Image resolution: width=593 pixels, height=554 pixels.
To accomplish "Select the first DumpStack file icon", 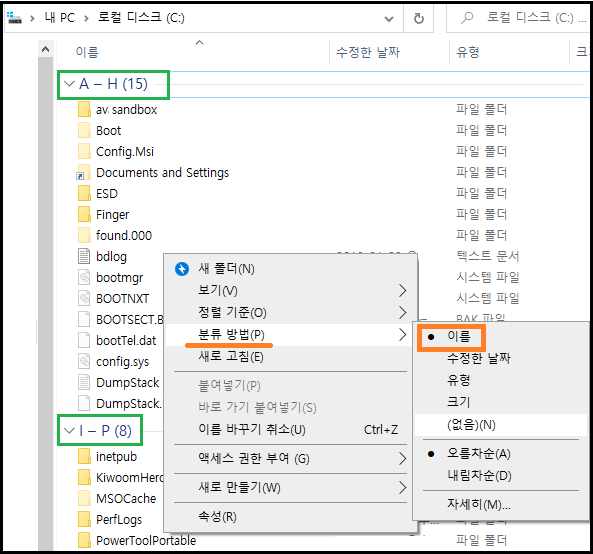I will 84,382.
